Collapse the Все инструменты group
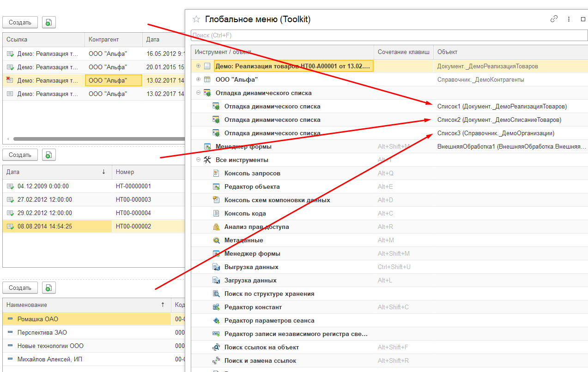Viewport: 588px width, 372px height. tap(198, 160)
